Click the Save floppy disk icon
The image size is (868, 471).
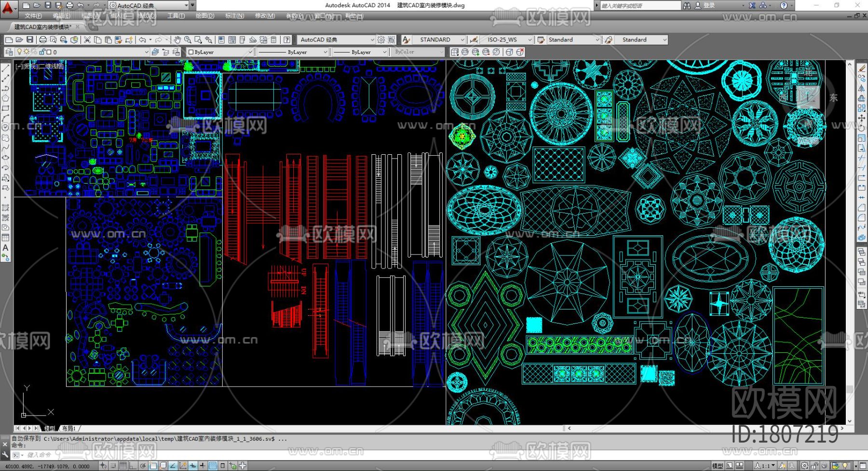(x=30, y=40)
